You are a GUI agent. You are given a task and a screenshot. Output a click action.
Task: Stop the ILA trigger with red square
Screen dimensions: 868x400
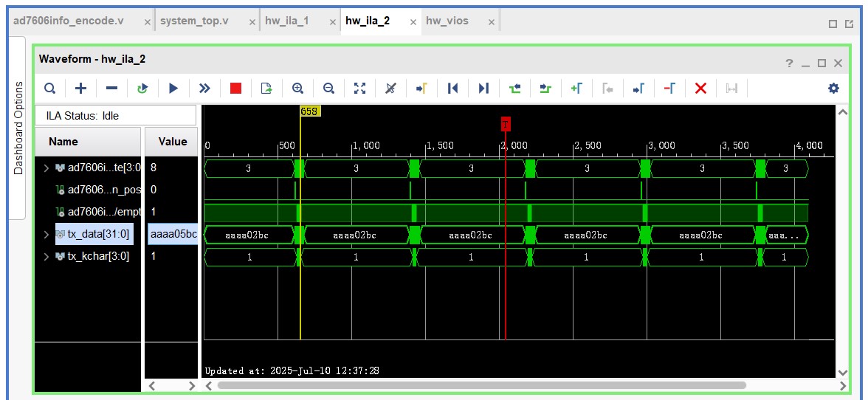pyautogui.click(x=236, y=88)
